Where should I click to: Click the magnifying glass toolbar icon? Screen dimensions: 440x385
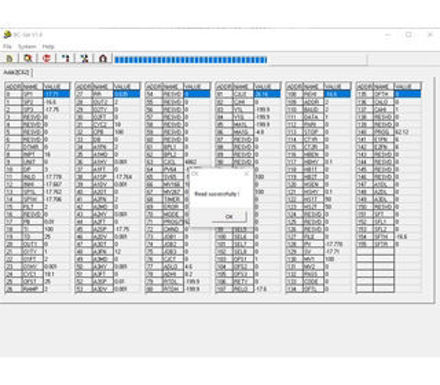click(x=28, y=59)
